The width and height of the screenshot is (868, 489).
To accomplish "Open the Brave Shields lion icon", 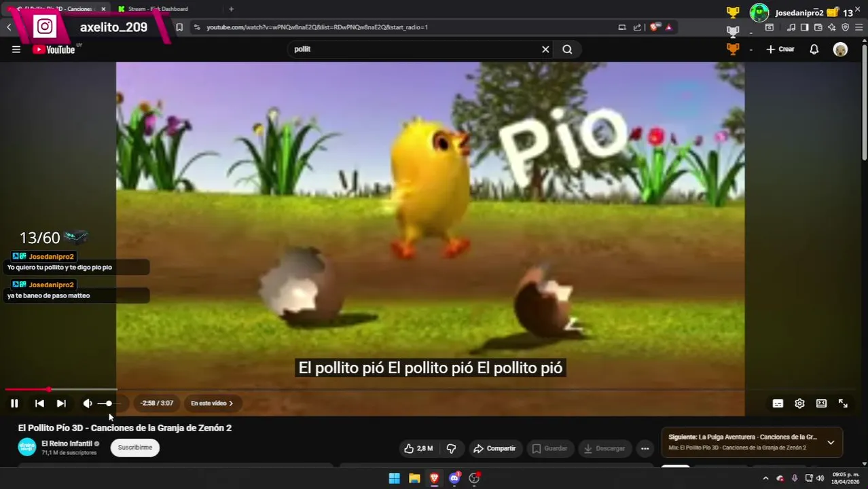I will click(x=654, y=27).
